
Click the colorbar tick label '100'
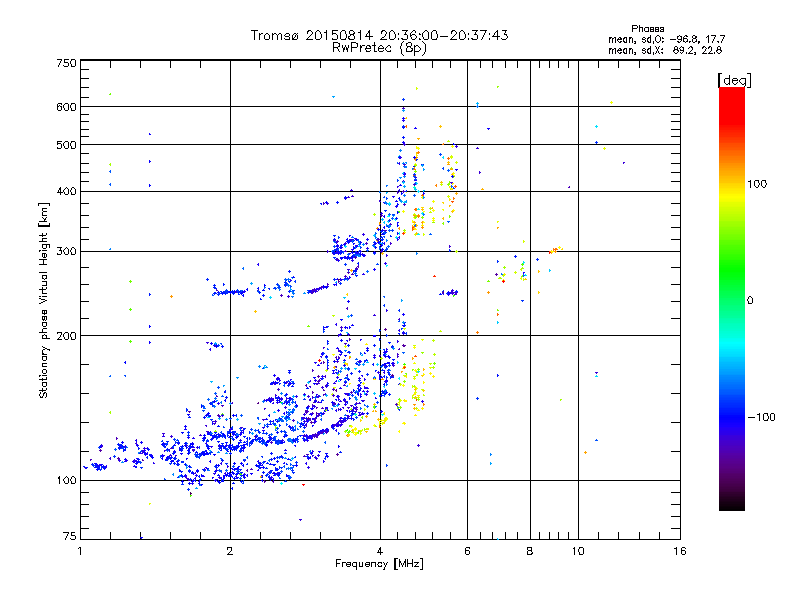coord(757,184)
